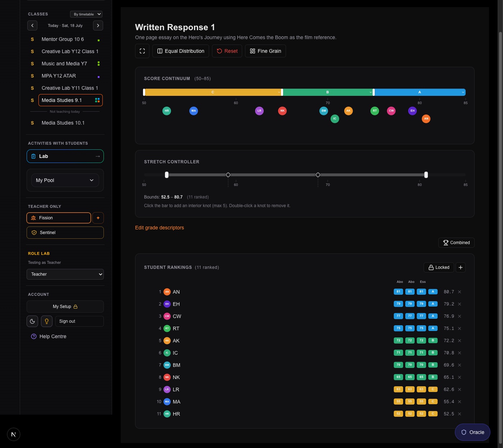Go to previous day with left chevron
The width and height of the screenshot is (503, 448).
(x=32, y=25)
